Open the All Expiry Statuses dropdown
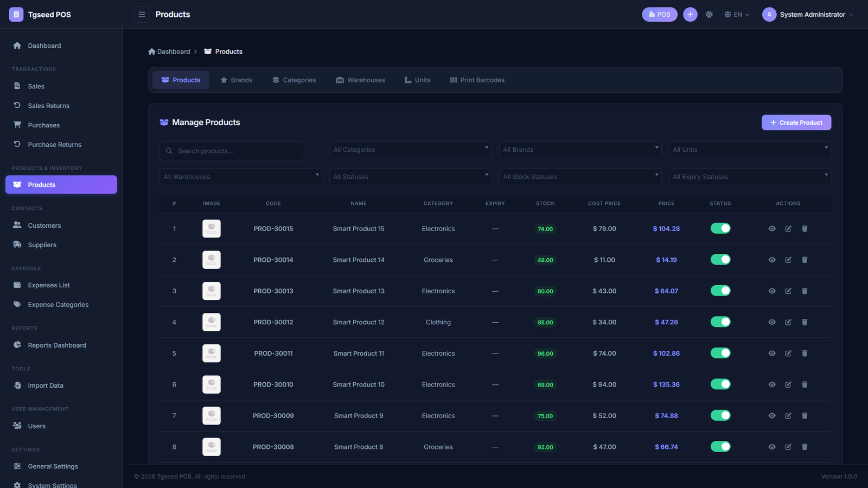This screenshot has width=868, height=488. pyautogui.click(x=750, y=177)
